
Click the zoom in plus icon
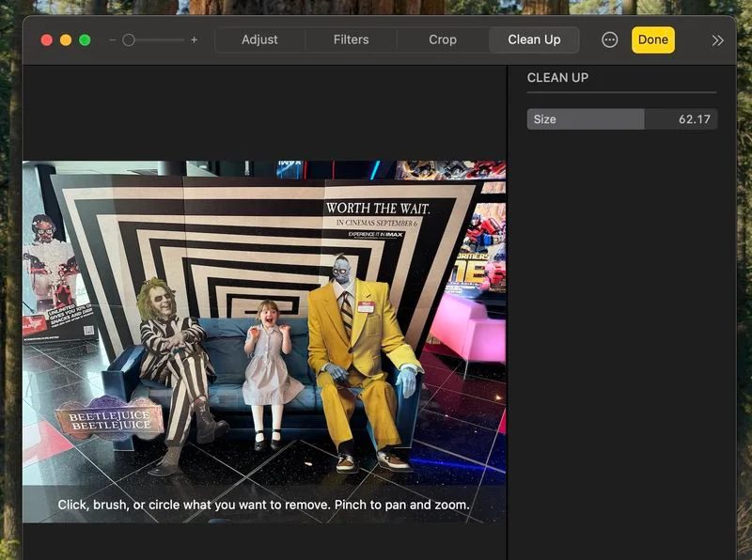coord(195,39)
